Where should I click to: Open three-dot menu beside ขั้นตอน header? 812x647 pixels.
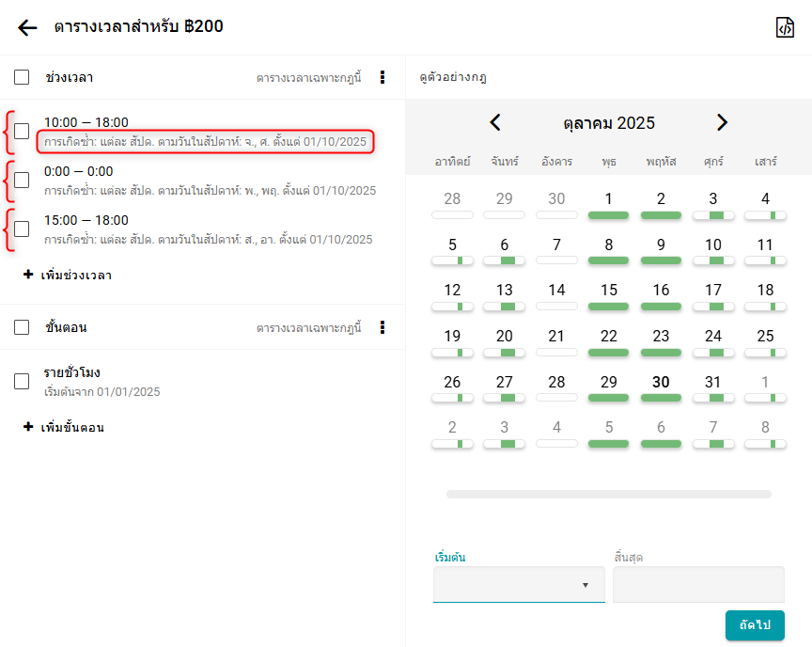(x=382, y=327)
